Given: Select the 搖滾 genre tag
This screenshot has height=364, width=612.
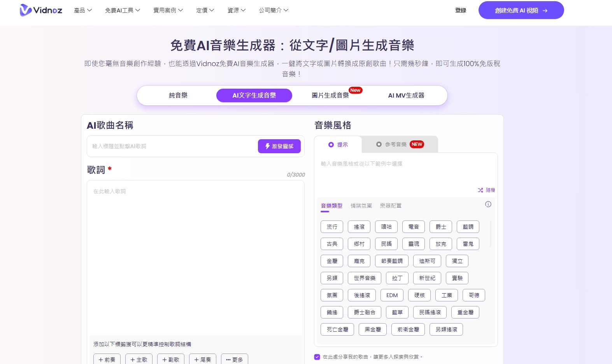Looking at the screenshot, I should coord(359,227).
